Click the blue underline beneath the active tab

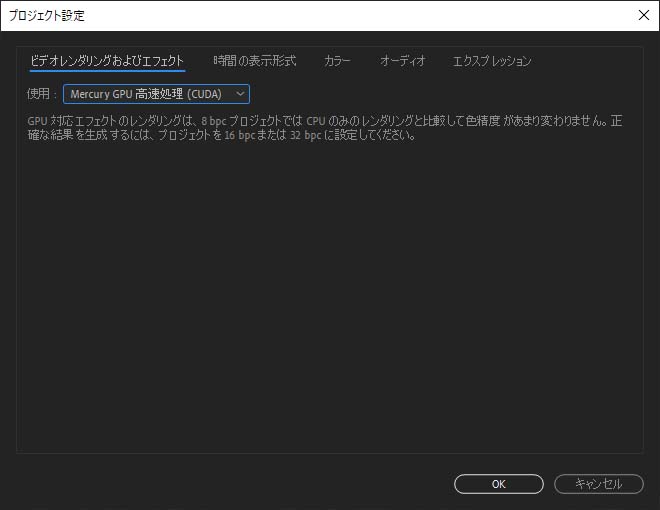tap(107, 71)
